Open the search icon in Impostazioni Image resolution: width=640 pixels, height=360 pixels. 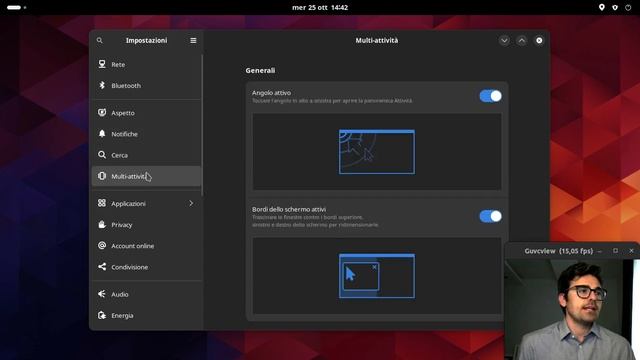coord(100,40)
